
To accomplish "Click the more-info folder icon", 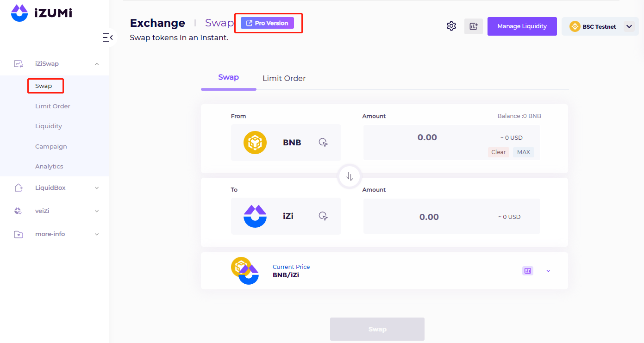I will [19, 234].
